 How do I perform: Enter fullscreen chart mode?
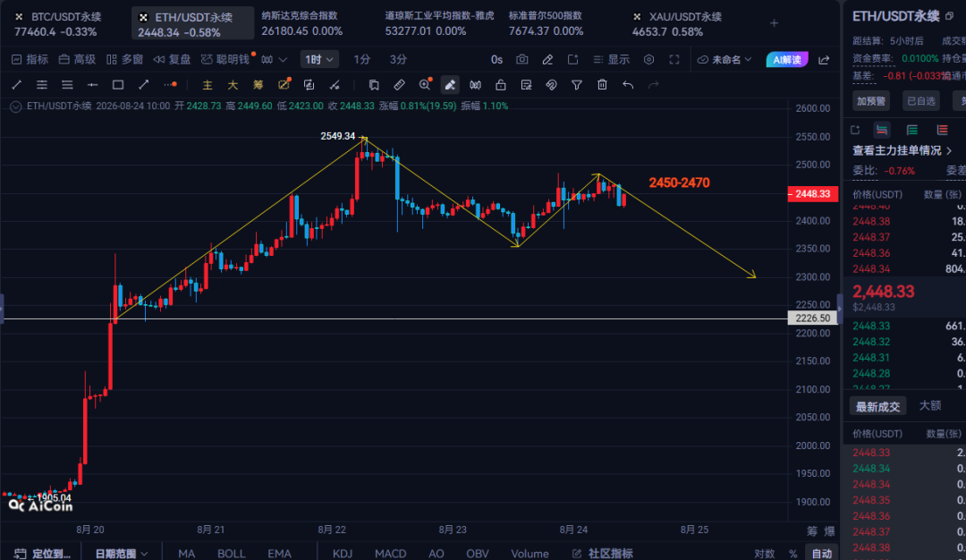point(674,59)
